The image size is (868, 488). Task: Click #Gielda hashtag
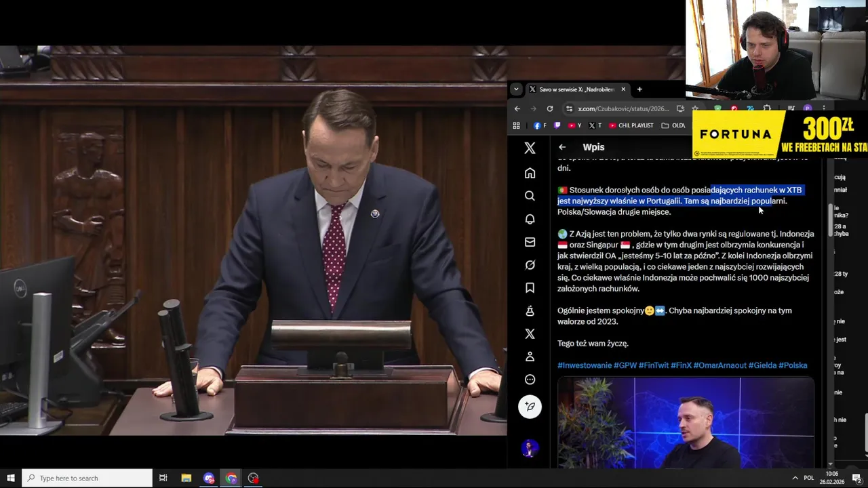[762, 365]
